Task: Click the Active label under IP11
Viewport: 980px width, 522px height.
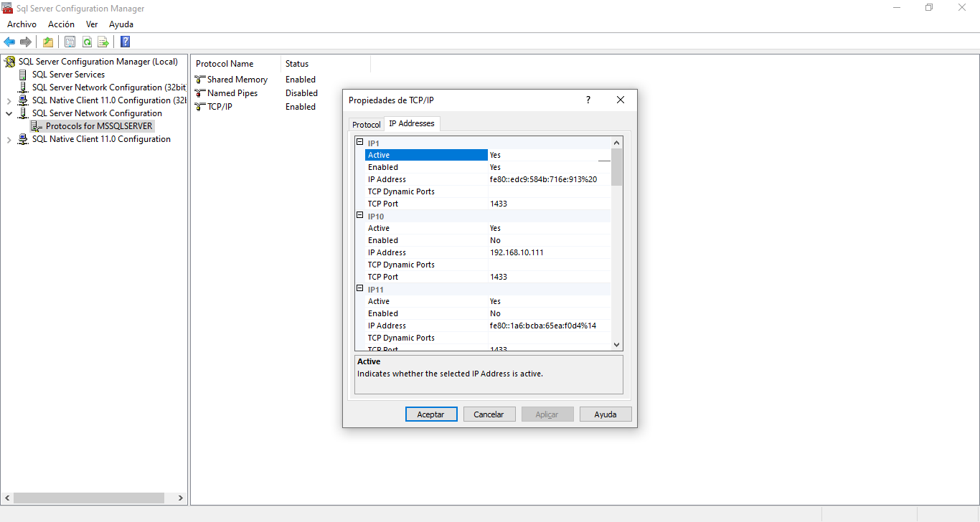Action: tap(379, 301)
